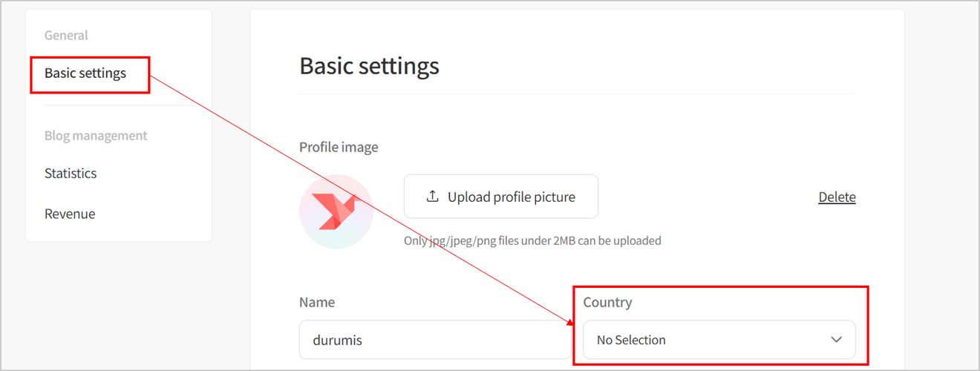Click the upload arrow icon

pos(432,197)
